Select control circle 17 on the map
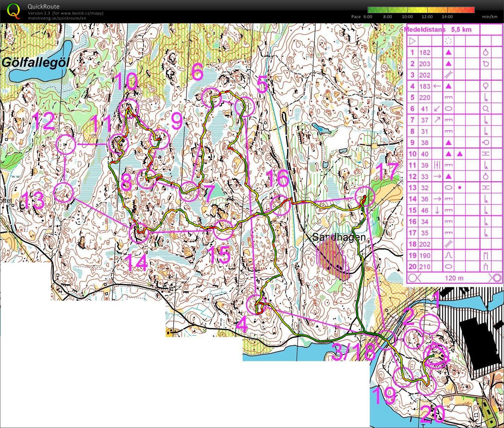 [x=364, y=196]
